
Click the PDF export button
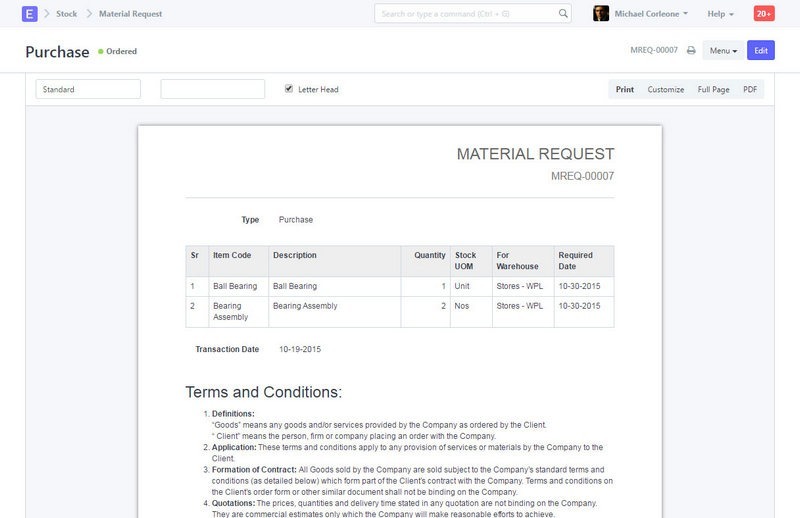pos(750,89)
